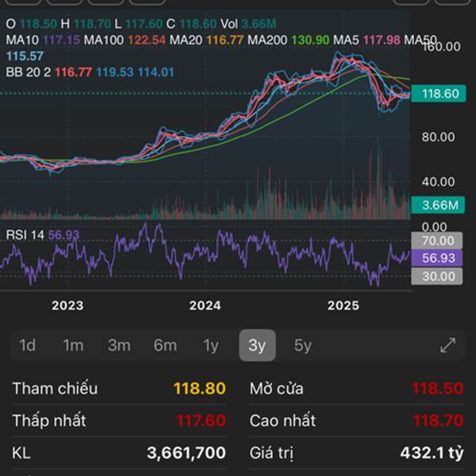The width and height of the screenshot is (476, 476).
Task: Click the 2024 time axis label
Action: tap(205, 305)
